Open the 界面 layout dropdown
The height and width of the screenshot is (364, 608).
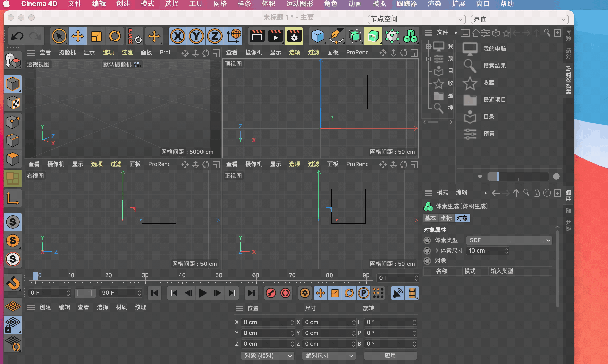coord(520,19)
